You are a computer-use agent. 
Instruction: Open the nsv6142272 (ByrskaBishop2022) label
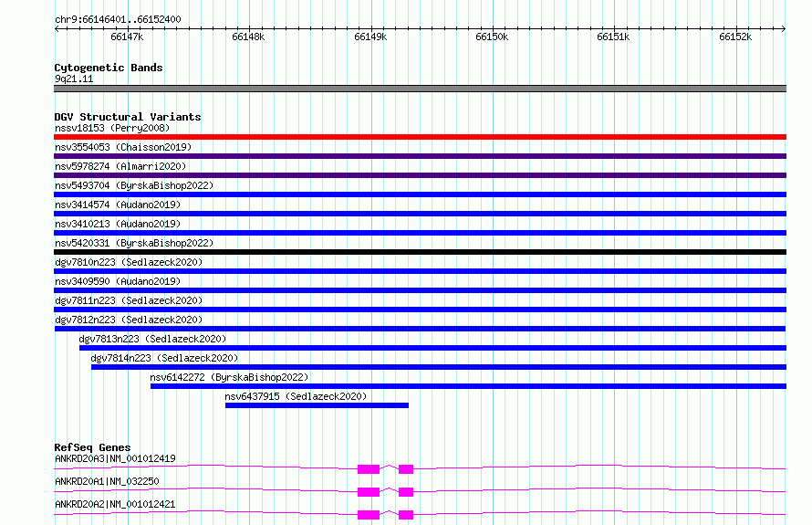[229, 377]
